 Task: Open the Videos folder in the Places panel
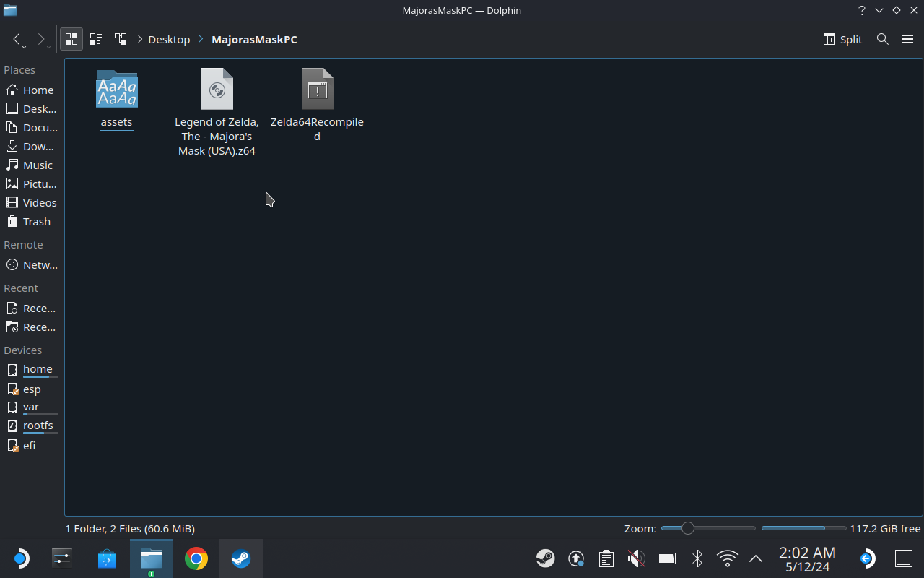(x=40, y=202)
